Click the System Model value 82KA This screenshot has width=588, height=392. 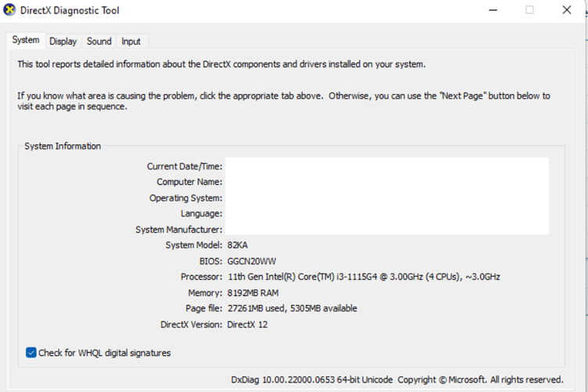237,245
